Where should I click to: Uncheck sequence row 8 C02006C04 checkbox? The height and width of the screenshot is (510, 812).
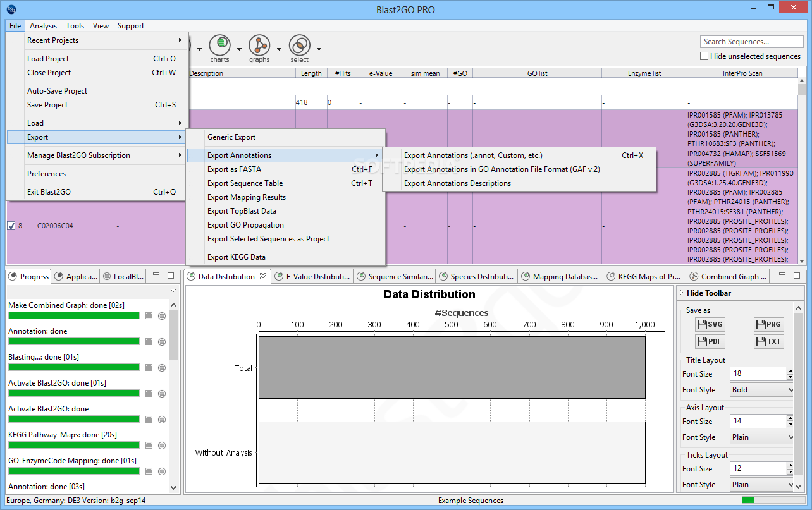click(11, 226)
